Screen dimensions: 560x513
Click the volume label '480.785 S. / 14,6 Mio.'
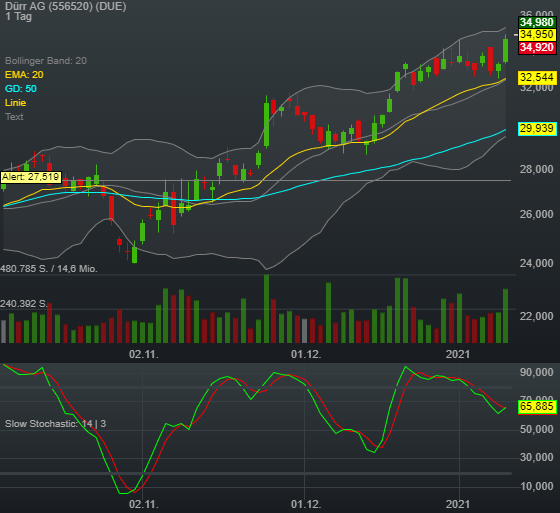[x=49, y=269]
